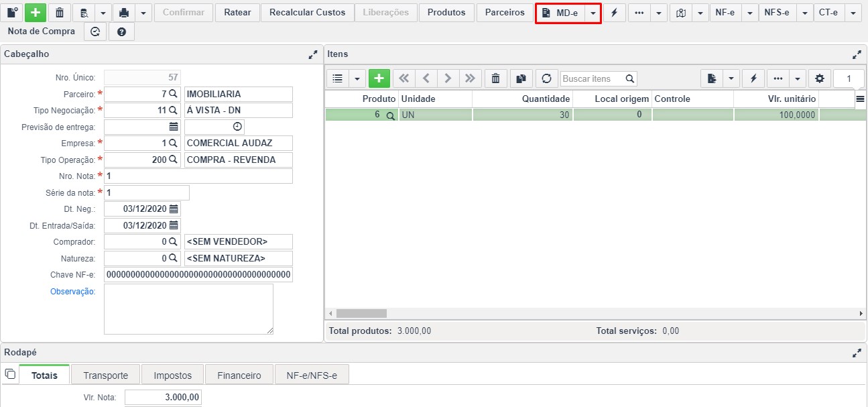Expand the MD-e dropdown arrow
This screenshot has height=407, width=868.
coord(593,13)
